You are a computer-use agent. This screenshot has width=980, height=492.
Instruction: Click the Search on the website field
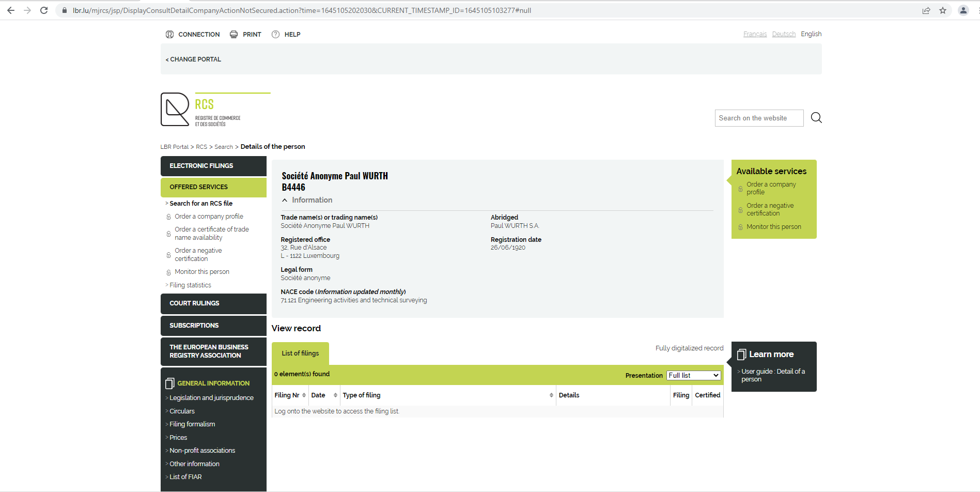coord(758,118)
